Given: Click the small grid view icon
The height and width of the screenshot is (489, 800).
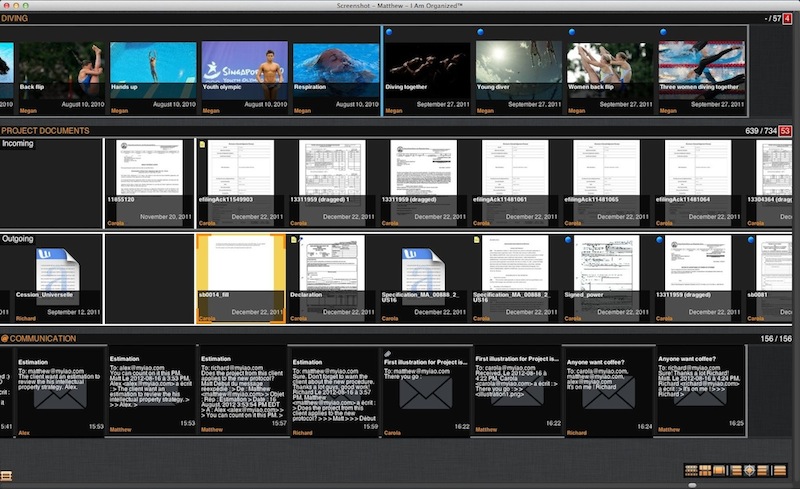Looking at the screenshot, I should tap(691, 471).
